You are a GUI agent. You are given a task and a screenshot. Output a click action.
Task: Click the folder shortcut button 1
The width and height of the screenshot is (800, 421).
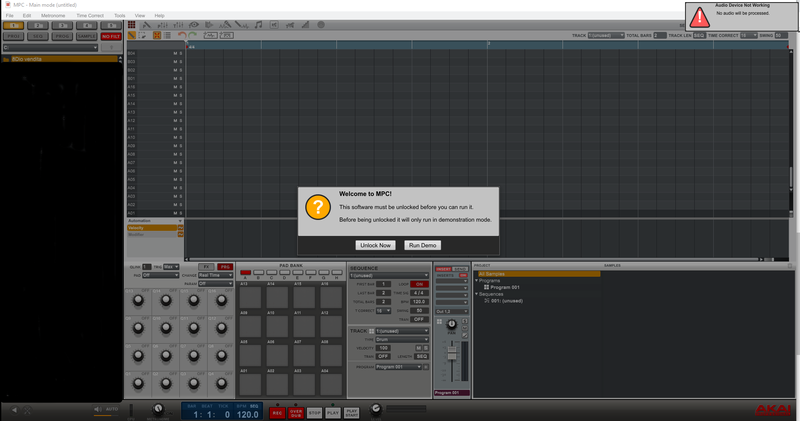[14, 26]
